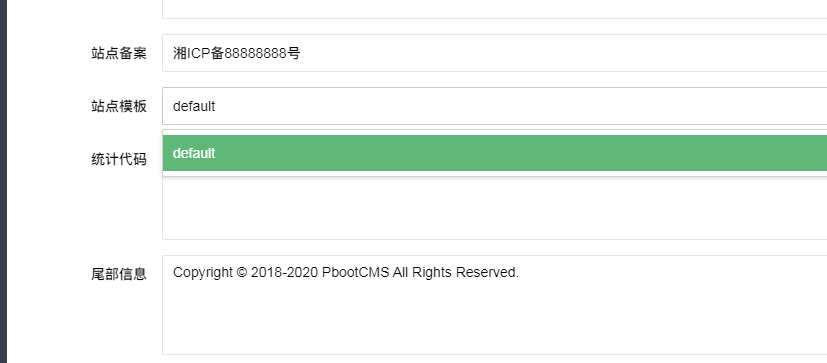Focus the partially visible input at top
Screen dimensions: 827x363
pyautogui.click(x=495, y=9)
